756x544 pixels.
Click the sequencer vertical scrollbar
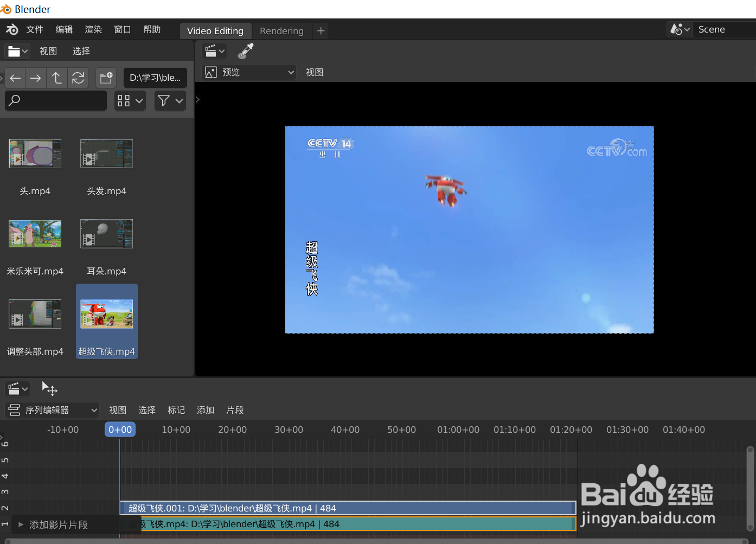[751, 488]
